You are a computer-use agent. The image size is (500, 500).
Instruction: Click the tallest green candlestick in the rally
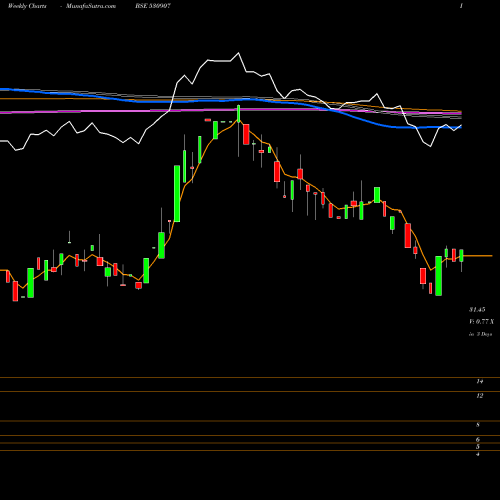click(177, 193)
